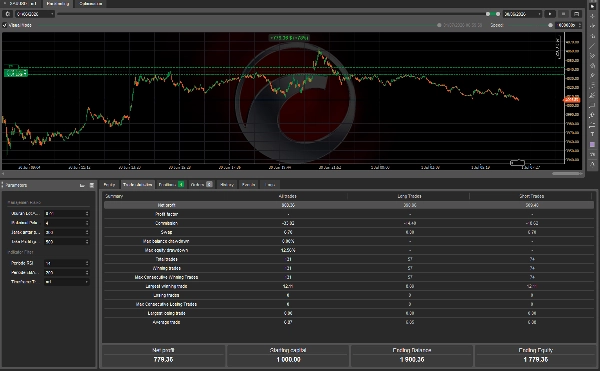The image size is (600, 371).
Task: Click the fourth parameter field with value 500
Action: point(67,242)
